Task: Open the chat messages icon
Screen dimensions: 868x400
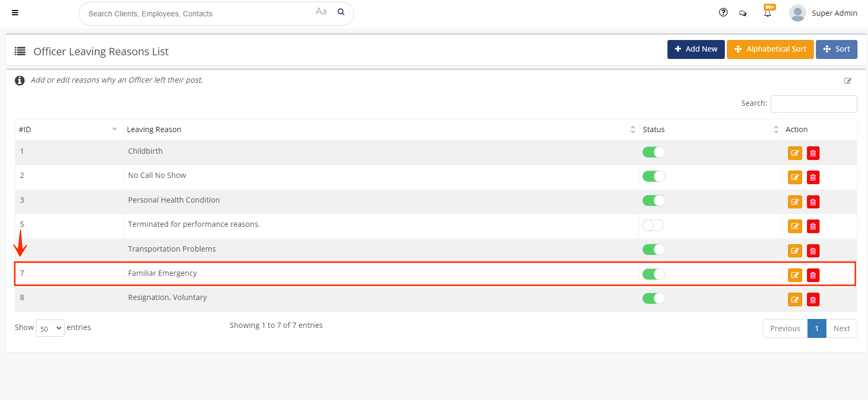Action: [x=743, y=13]
